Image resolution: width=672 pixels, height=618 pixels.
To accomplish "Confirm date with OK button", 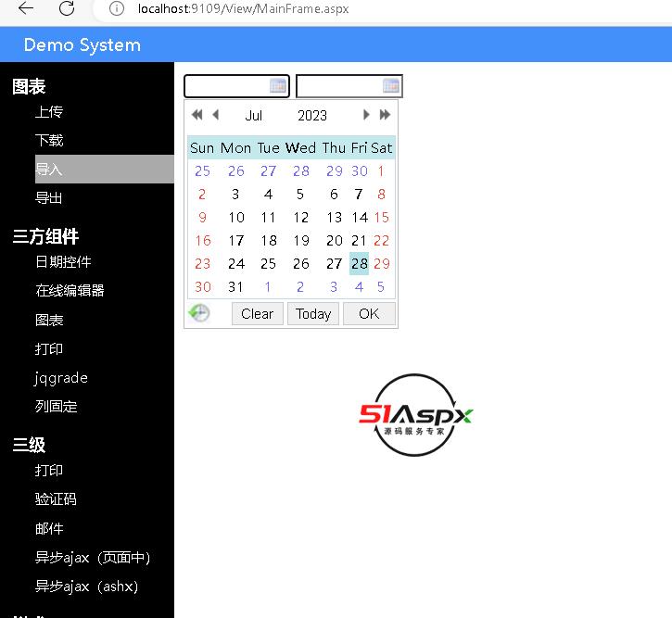I will click(369, 314).
